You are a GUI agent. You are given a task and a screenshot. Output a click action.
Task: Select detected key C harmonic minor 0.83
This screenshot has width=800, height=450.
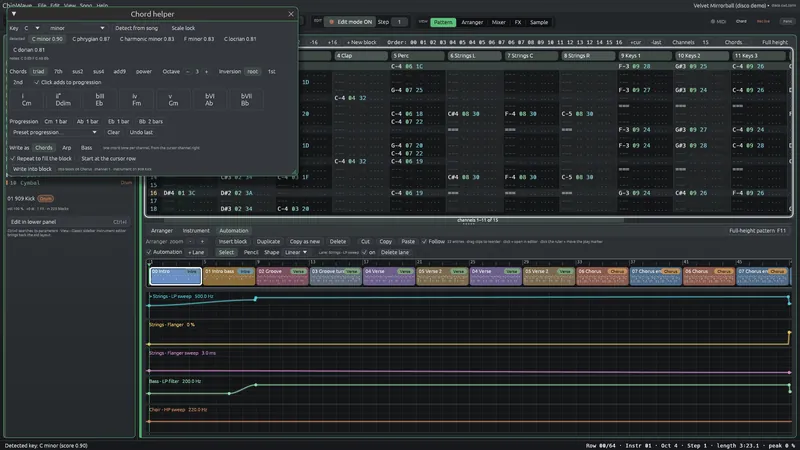[x=147, y=39]
